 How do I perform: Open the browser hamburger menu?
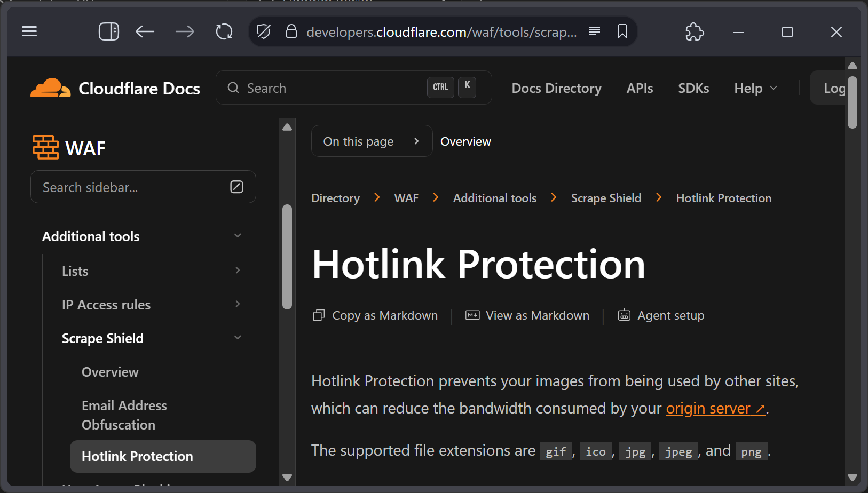(x=29, y=31)
